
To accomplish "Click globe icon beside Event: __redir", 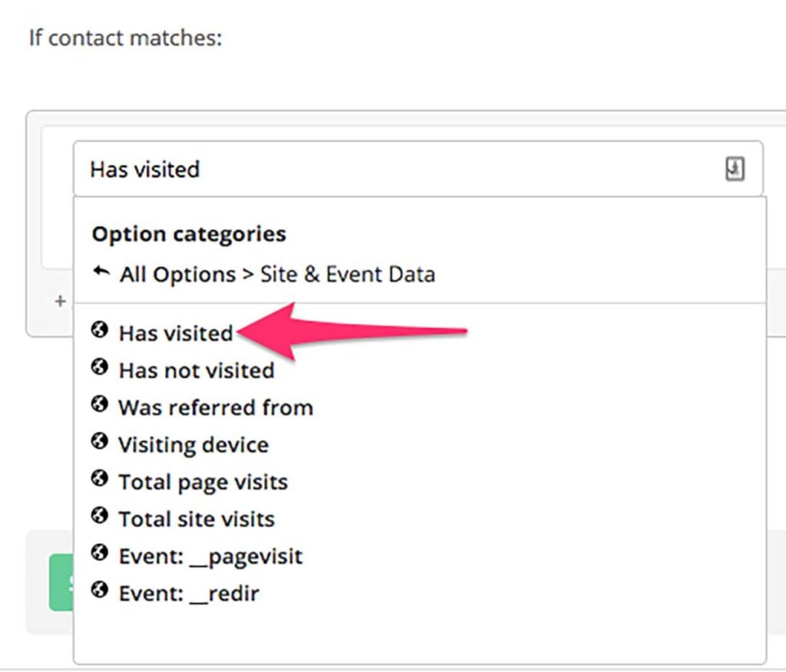I will [x=99, y=590].
